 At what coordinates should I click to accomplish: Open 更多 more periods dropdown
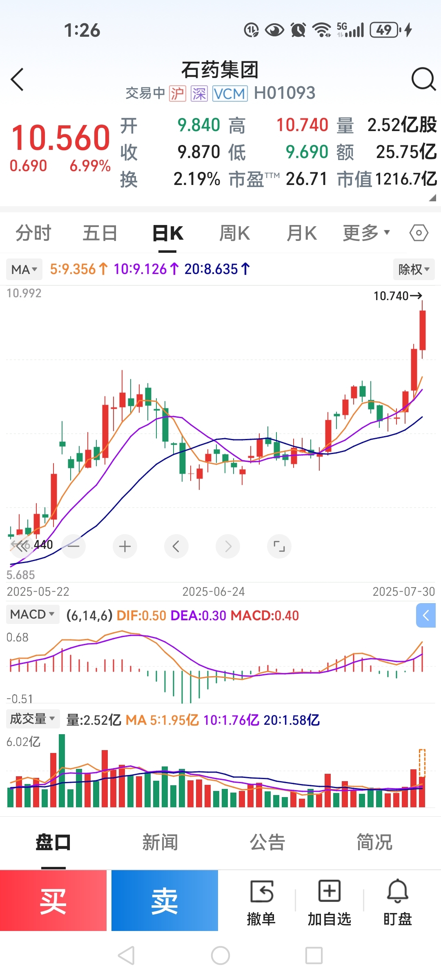click(x=366, y=233)
